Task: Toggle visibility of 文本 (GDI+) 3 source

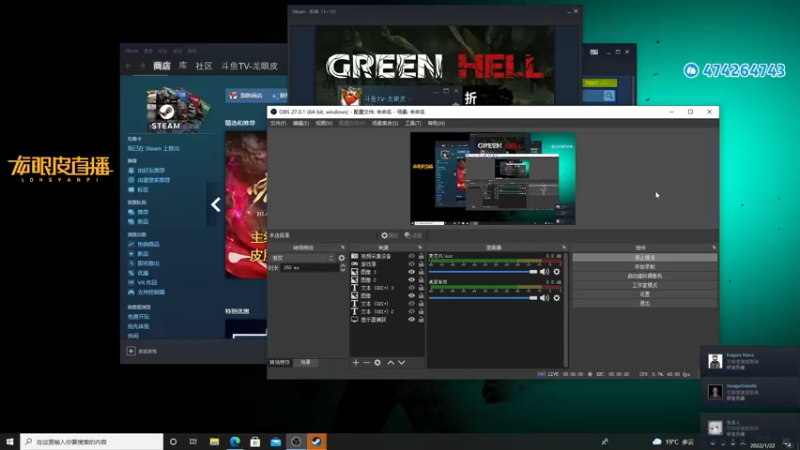Action: click(411, 288)
